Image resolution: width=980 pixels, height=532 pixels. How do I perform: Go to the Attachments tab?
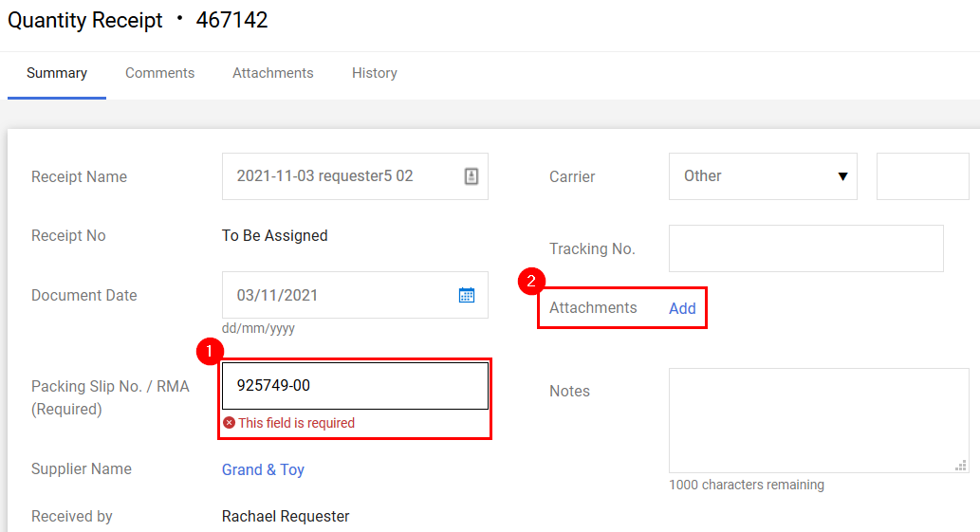point(273,73)
